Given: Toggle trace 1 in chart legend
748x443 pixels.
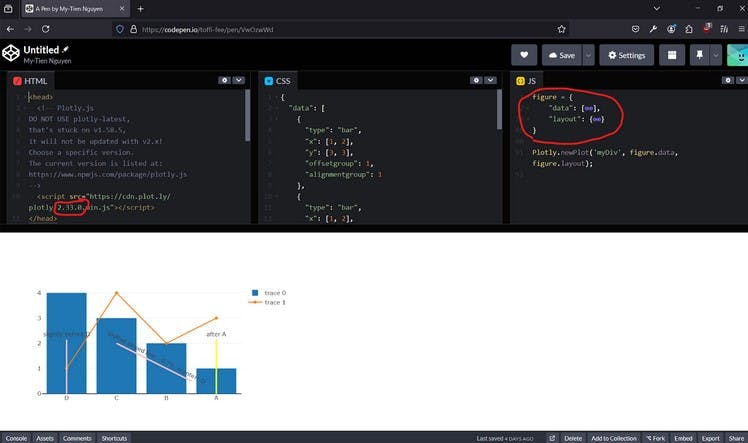Looking at the screenshot, I should (x=268, y=302).
